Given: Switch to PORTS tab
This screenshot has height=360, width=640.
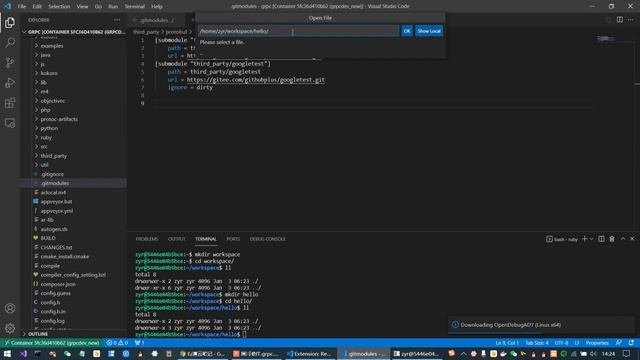Looking at the screenshot, I should click(x=233, y=239).
